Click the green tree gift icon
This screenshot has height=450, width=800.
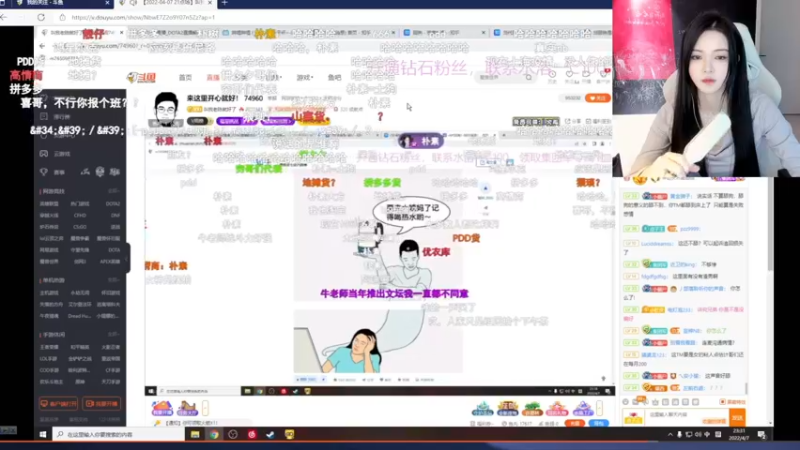(x=532, y=408)
